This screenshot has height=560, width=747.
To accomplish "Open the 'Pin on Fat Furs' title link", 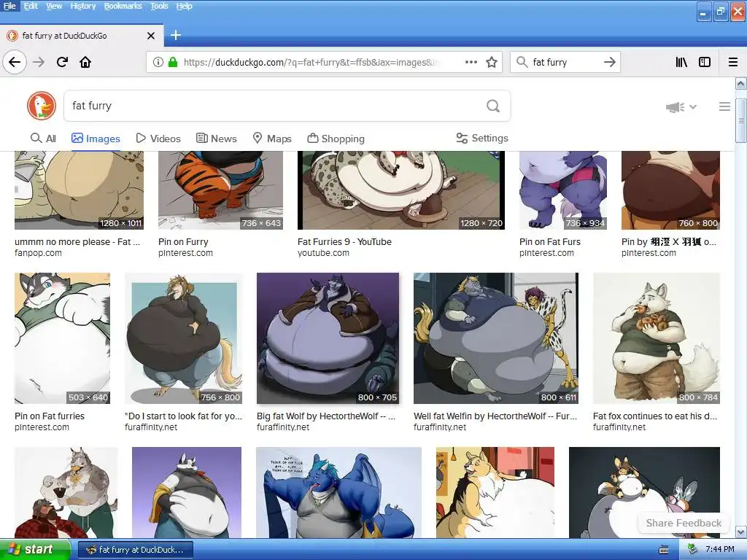I will point(550,242).
